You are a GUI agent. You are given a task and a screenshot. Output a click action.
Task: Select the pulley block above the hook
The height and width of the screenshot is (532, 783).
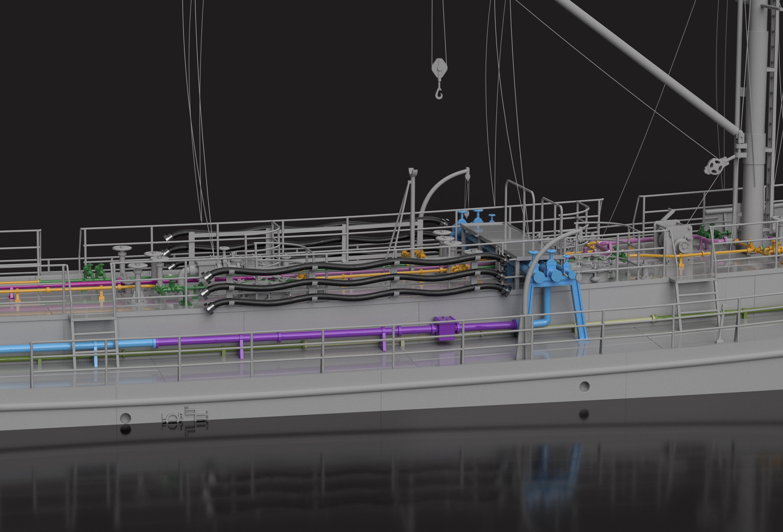pyautogui.click(x=440, y=69)
